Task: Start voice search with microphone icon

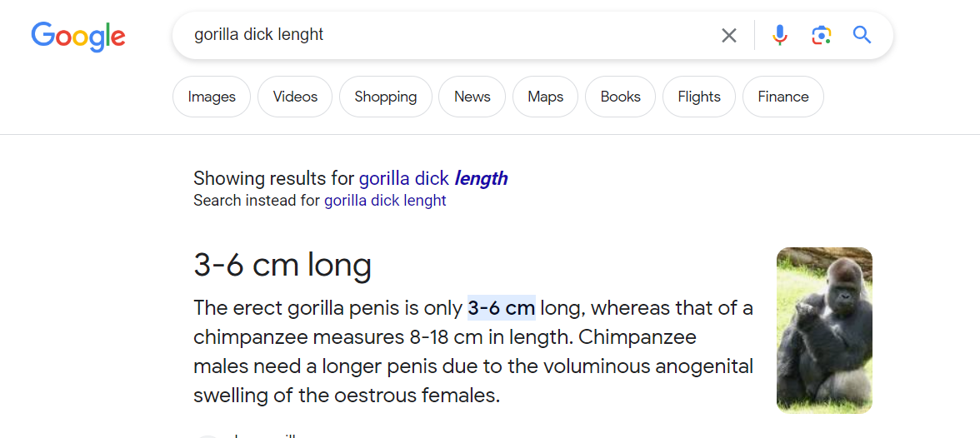Action: 779,35
